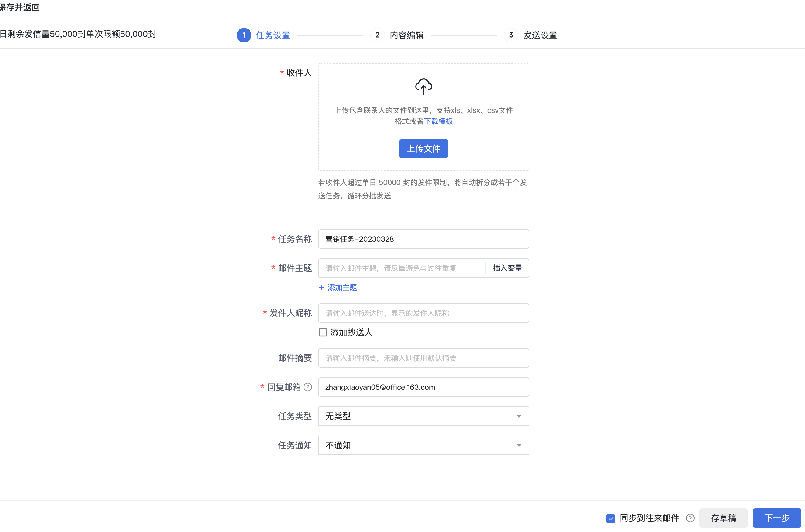Click the step number 2 circle
This screenshot has width=805, height=532.
[377, 35]
